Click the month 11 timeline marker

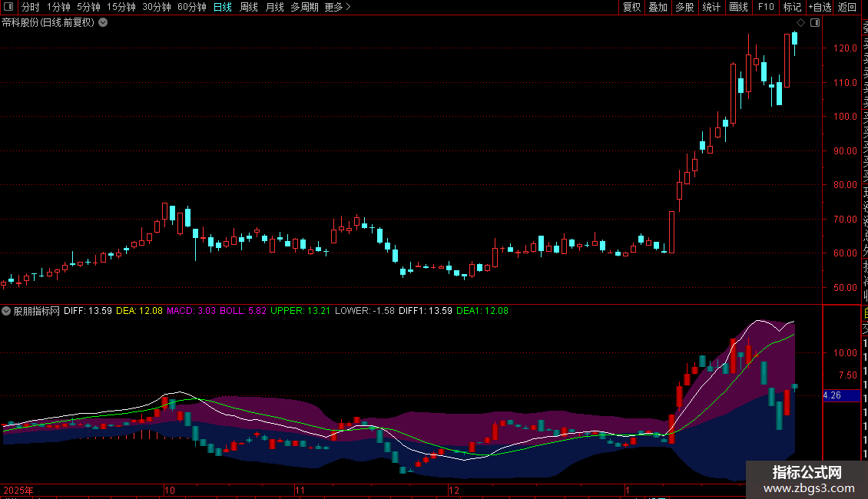pos(300,490)
